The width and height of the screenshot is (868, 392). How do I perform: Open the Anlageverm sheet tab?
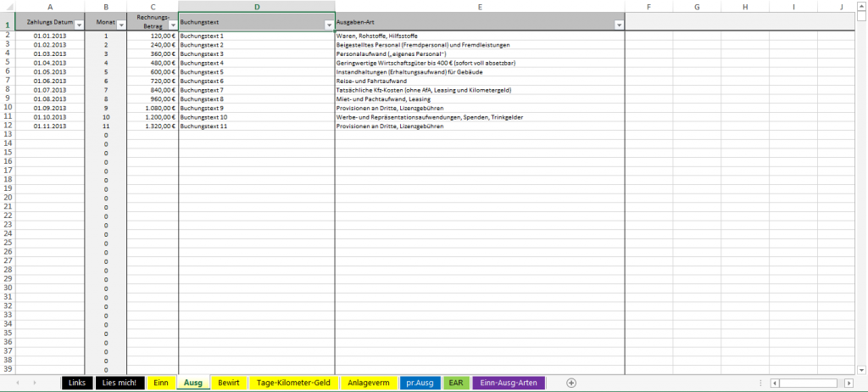click(x=369, y=383)
